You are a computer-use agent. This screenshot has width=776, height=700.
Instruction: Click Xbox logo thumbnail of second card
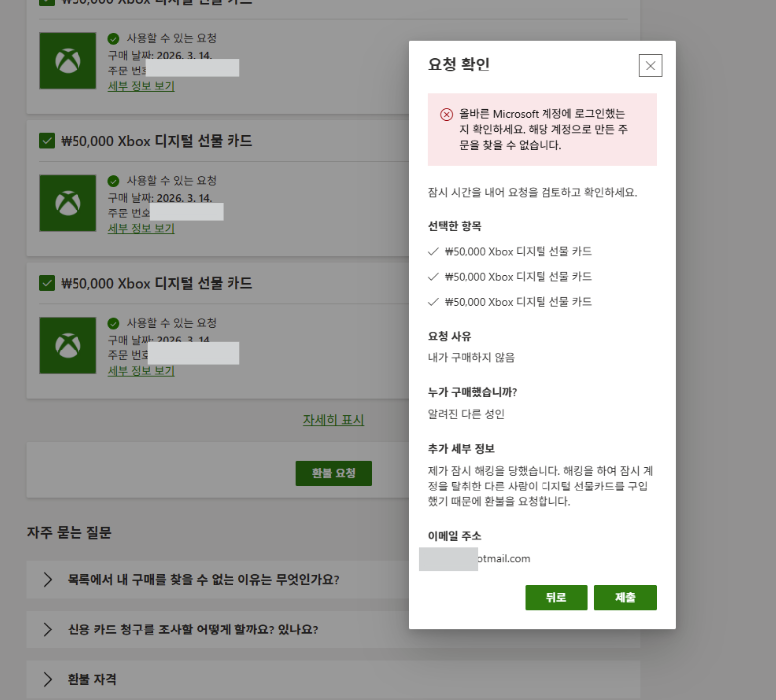pyautogui.click(x=68, y=204)
